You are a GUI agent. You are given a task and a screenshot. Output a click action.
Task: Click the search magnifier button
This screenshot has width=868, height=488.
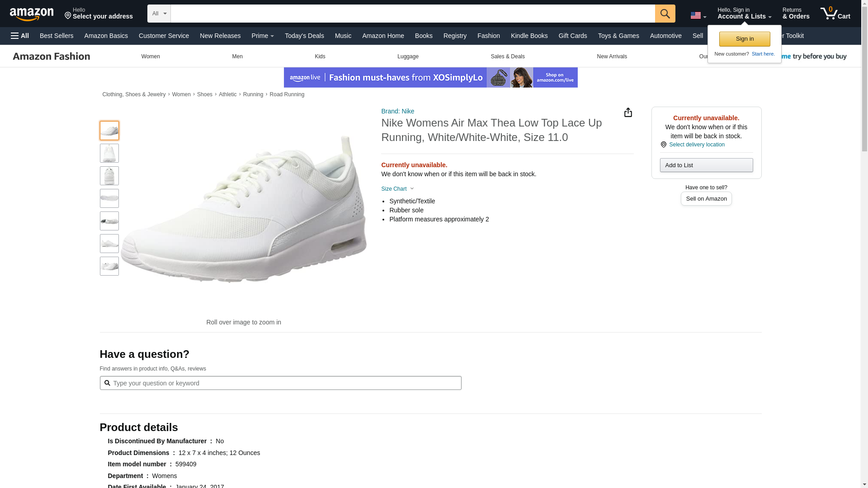(x=665, y=14)
